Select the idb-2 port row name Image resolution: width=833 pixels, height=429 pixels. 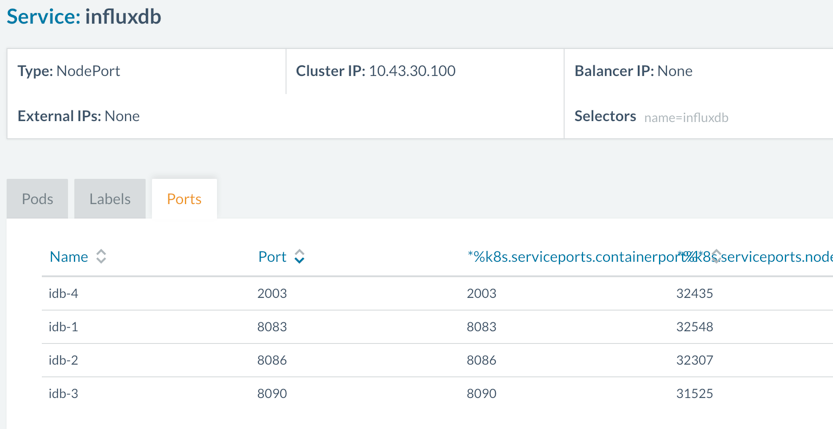click(63, 360)
